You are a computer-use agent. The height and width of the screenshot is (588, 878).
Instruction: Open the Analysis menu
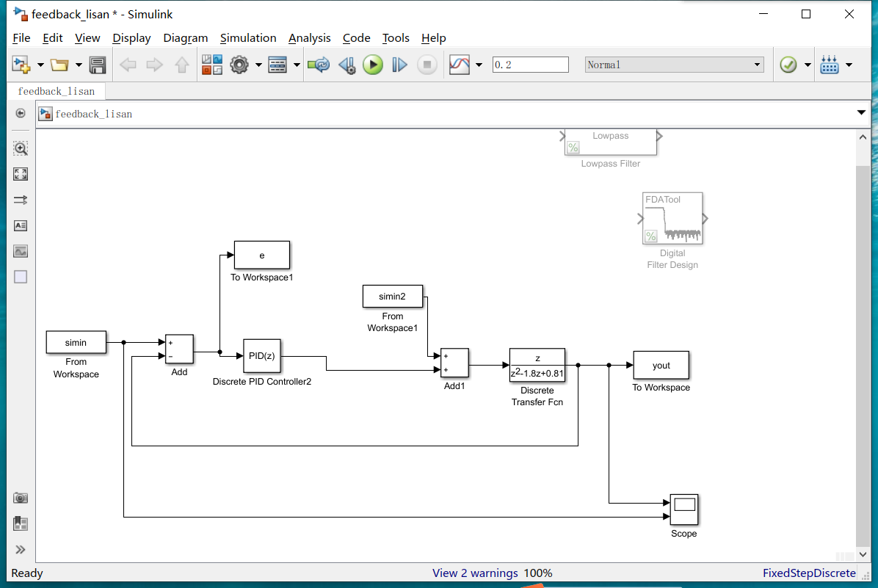click(x=310, y=38)
